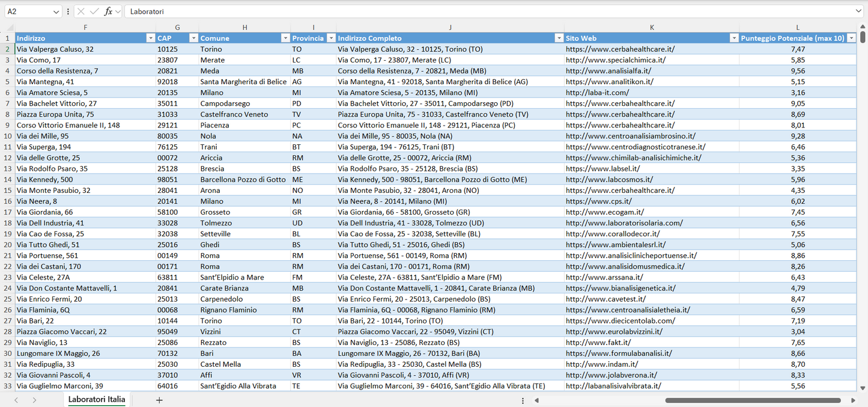Expand the formula bar
This screenshot has width=868, height=407.
pos(858,11)
